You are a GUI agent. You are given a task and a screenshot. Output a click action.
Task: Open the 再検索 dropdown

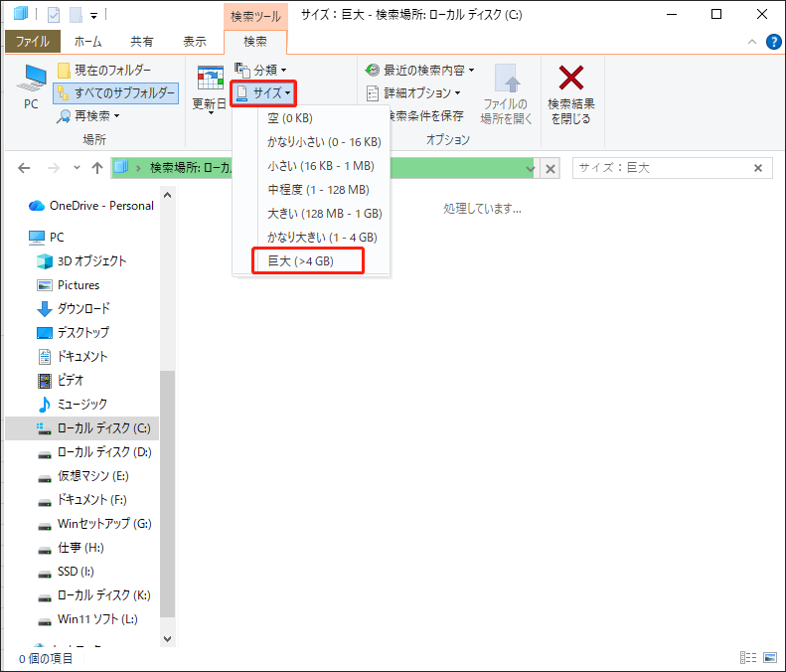[x=88, y=116]
